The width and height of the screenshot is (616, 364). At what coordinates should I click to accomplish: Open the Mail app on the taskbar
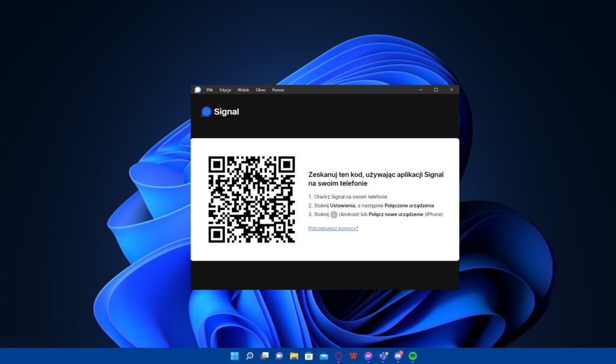click(324, 356)
